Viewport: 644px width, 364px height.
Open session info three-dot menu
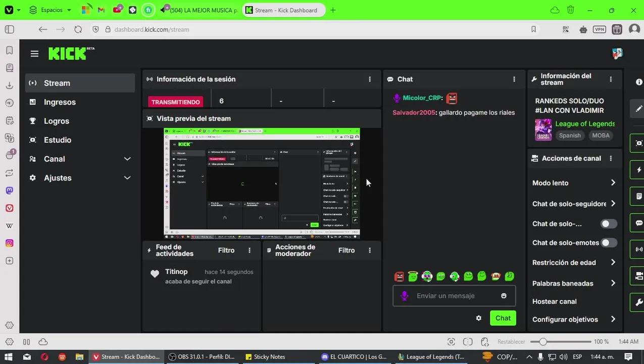click(x=370, y=79)
